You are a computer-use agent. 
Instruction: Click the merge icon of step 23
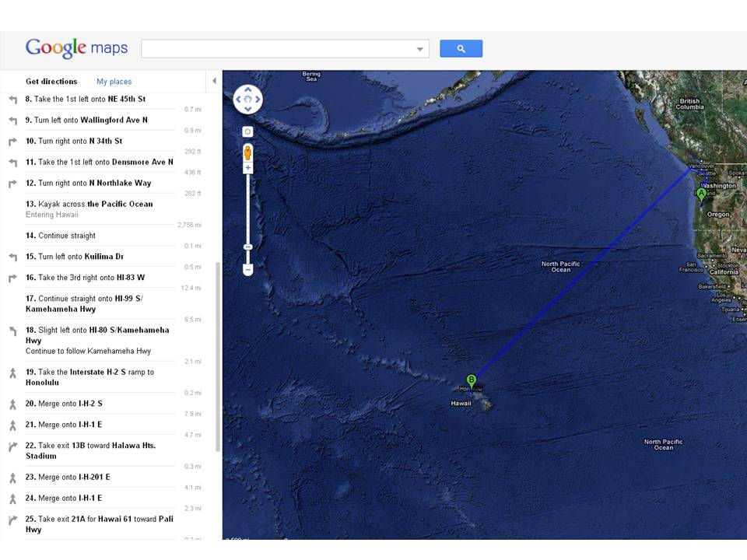(x=13, y=478)
